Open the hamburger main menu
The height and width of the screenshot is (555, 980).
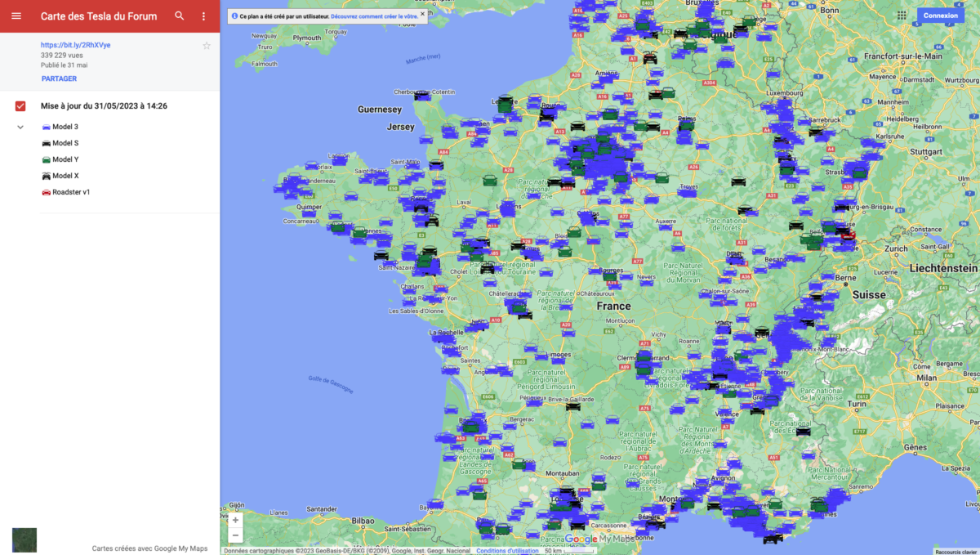pyautogui.click(x=16, y=16)
